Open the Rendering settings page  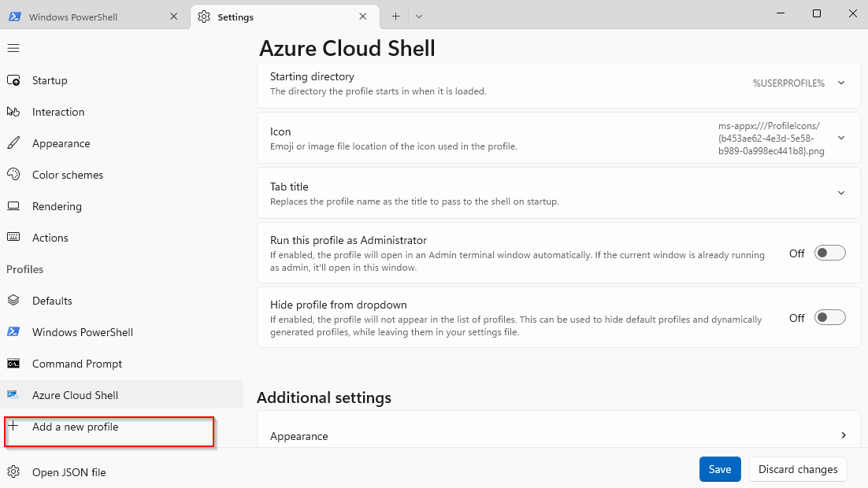pos(122,206)
